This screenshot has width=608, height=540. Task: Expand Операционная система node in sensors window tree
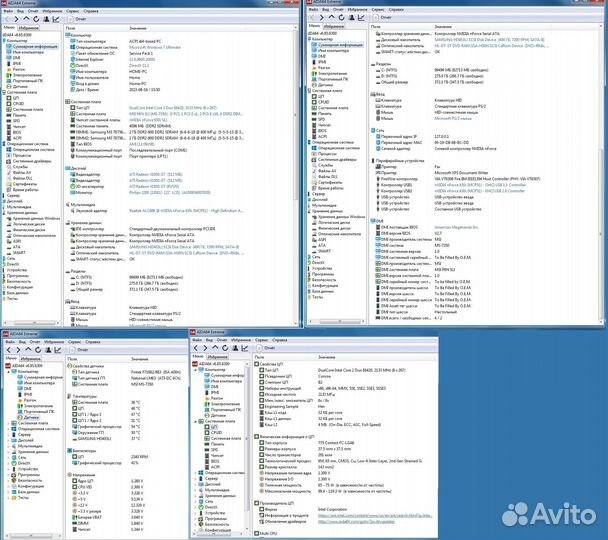(x=9, y=429)
